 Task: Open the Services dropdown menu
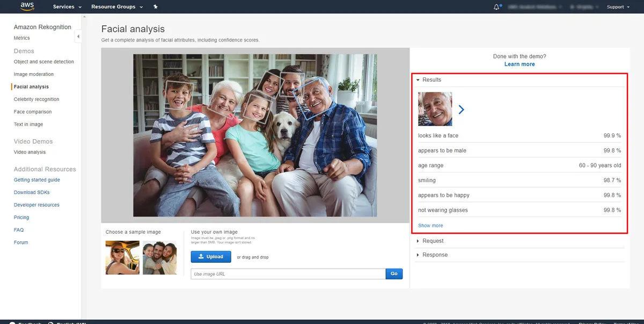point(67,7)
